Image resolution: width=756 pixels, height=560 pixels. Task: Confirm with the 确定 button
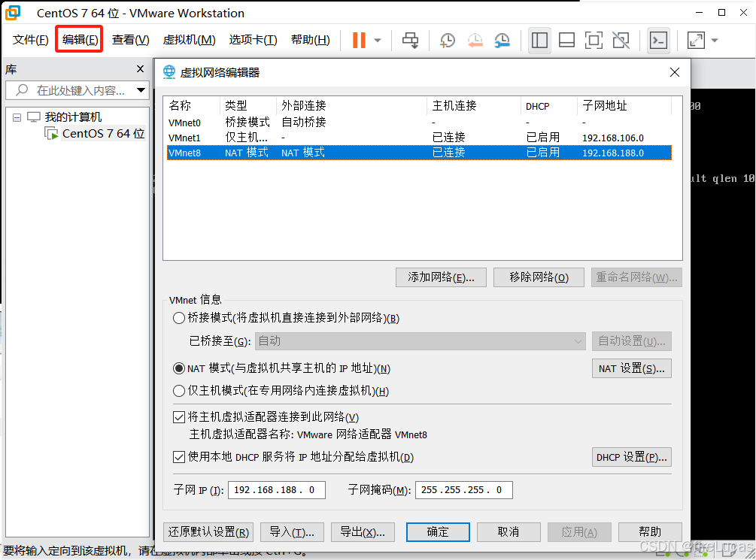(438, 532)
